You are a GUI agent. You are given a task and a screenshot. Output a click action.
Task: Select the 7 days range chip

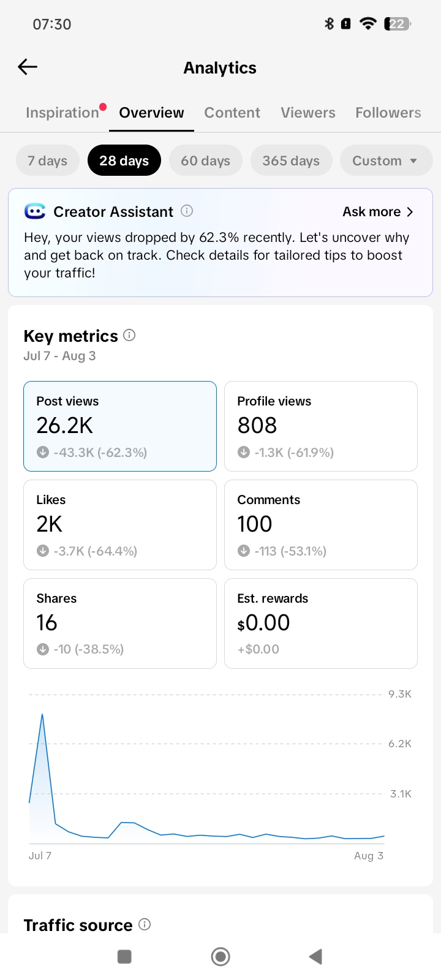[48, 160]
